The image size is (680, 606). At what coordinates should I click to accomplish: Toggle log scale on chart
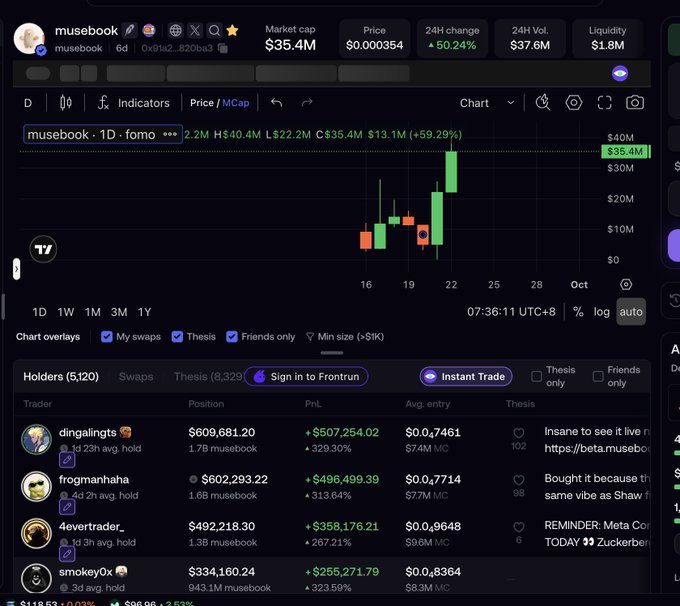[602, 311]
